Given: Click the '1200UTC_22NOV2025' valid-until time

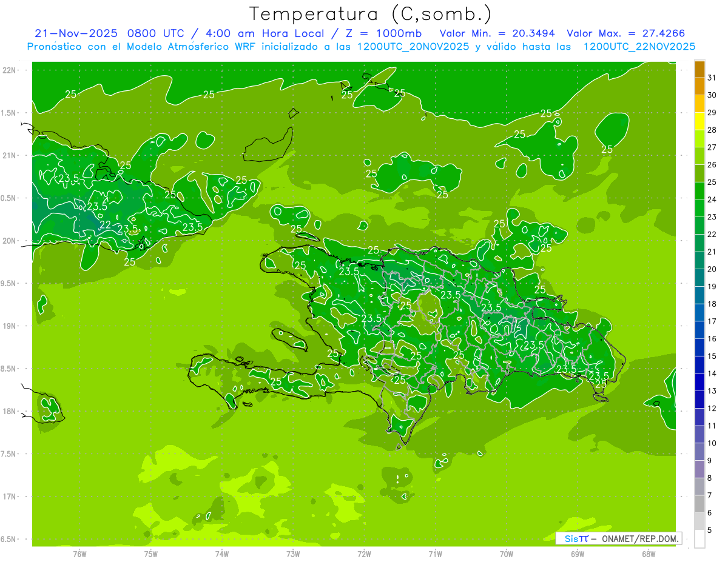Looking at the screenshot, I should 639,47.
